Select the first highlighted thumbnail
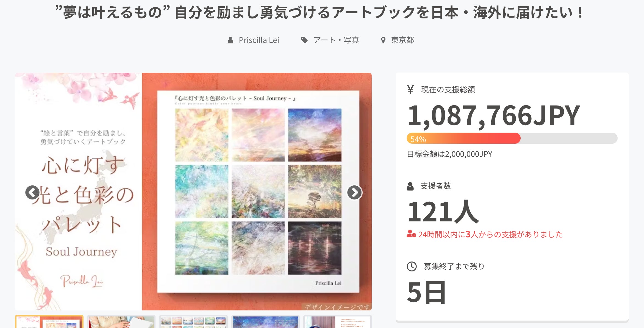 tap(49, 322)
